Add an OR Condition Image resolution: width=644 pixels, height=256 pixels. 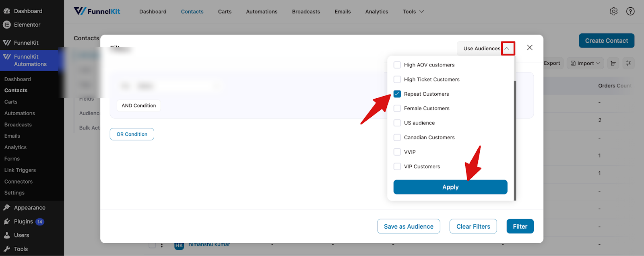coord(132,134)
